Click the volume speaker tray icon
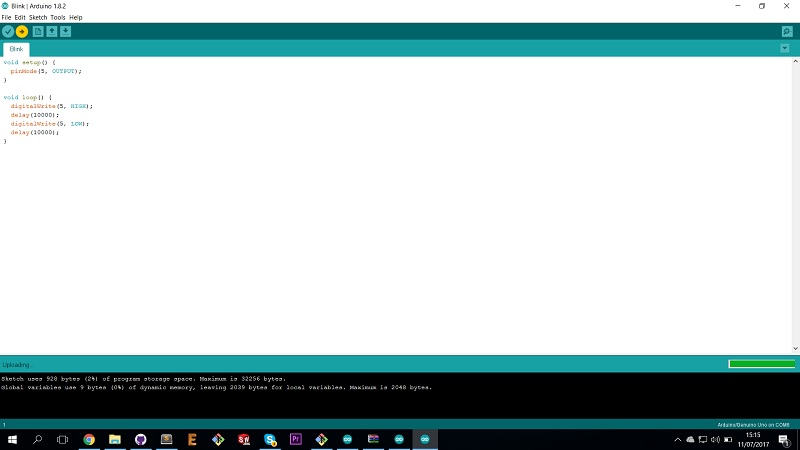Screen dimensions: 800x450 715,439
